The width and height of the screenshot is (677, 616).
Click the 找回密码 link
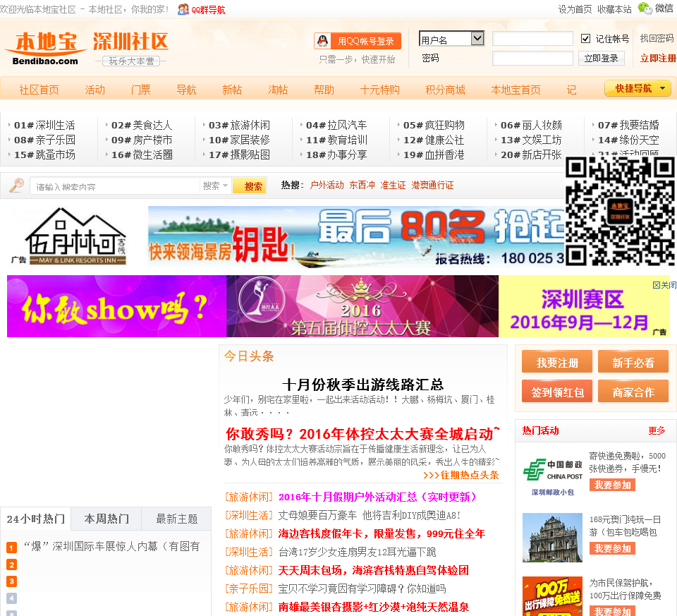pos(657,38)
